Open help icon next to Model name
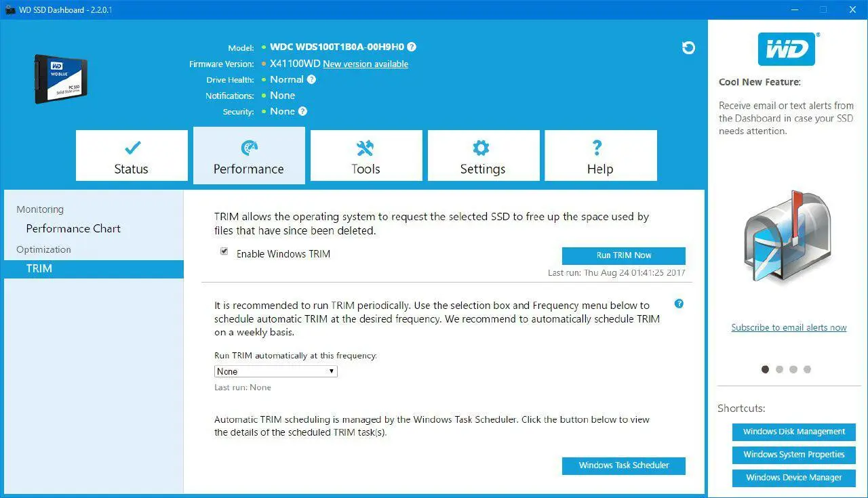868x498 pixels. pyautogui.click(x=412, y=47)
